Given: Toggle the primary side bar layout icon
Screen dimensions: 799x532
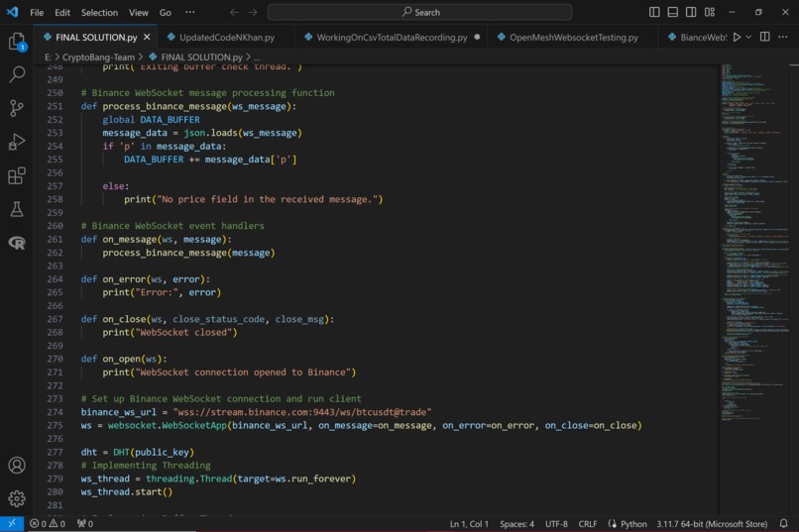Looking at the screenshot, I should point(654,12).
